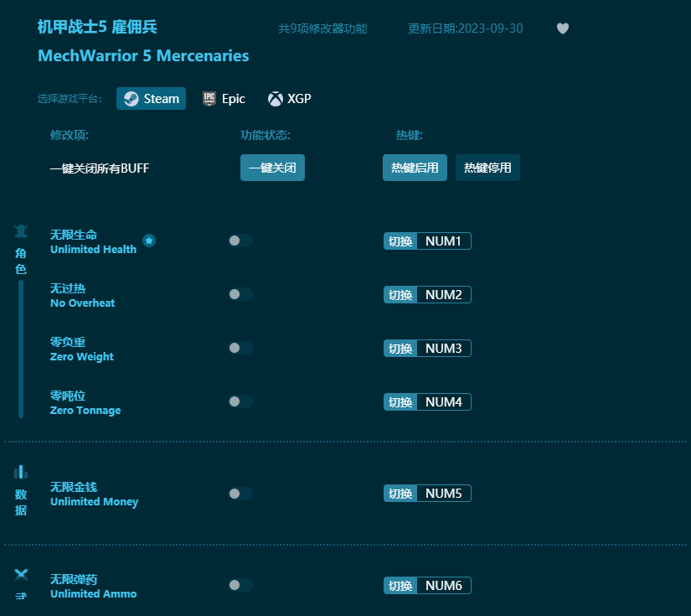691x616 pixels.
Task: Click 切换 next to Unlimited Ammo
Action: point(400,585)
